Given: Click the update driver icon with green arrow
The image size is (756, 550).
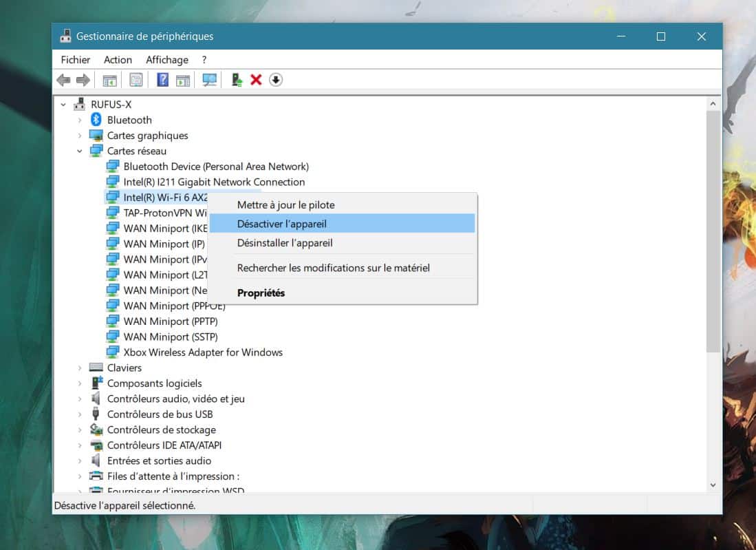Looking at the screenshot, I should (237, 80).
